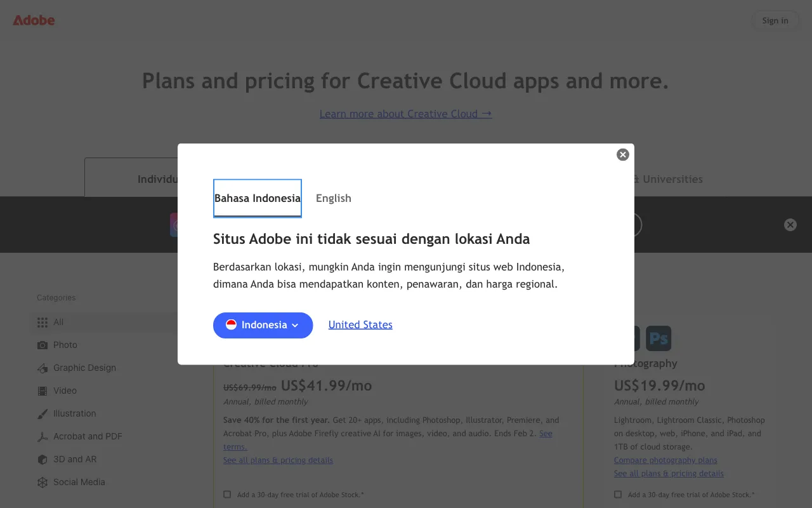Viewport: 812px width, 508px height.
Task: Click the Illustration category label
Action: pyautogui.click(x=75, y=413)
